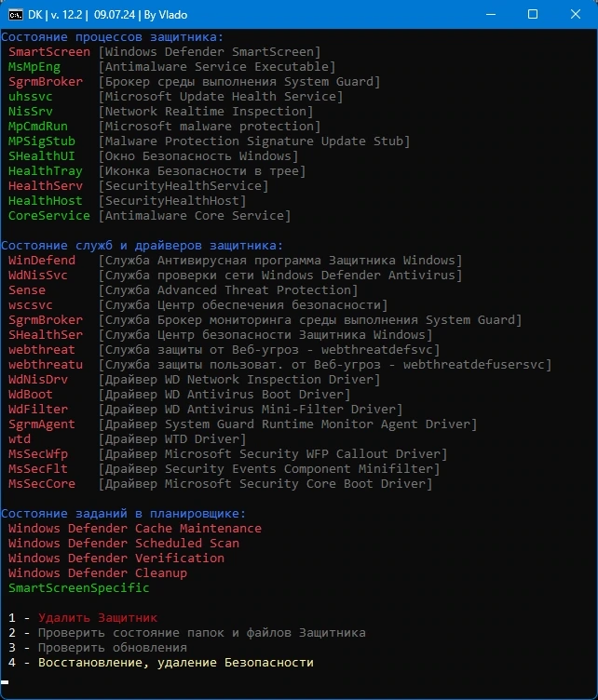Click the red 'HealthServ' process name
The height and width of the screenshot is (700, 598).
tap(46, 186)
